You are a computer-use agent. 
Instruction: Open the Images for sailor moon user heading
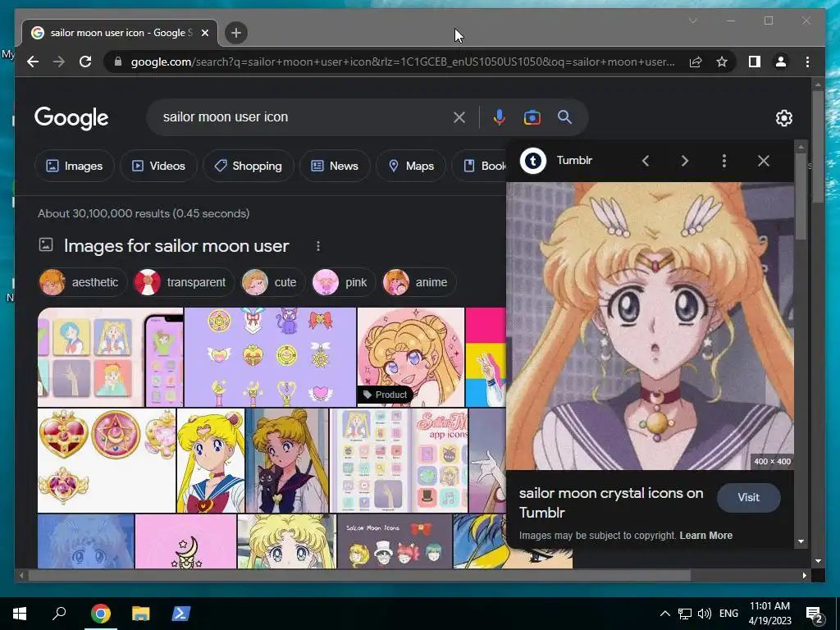coord(176,246)
